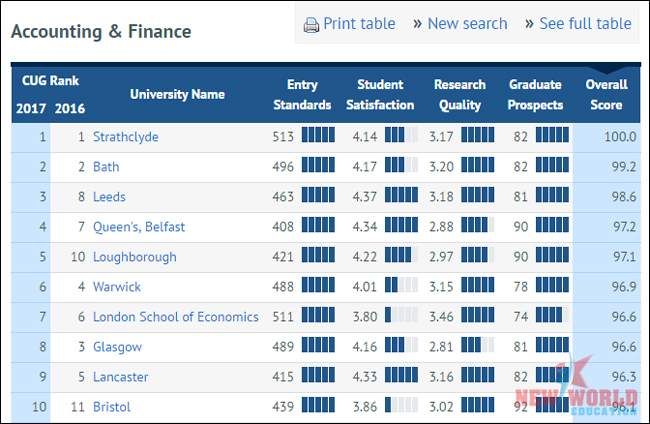
Task: Click the printer icon beside Print table
Action: pyautogui.click(x=311, y=25)
